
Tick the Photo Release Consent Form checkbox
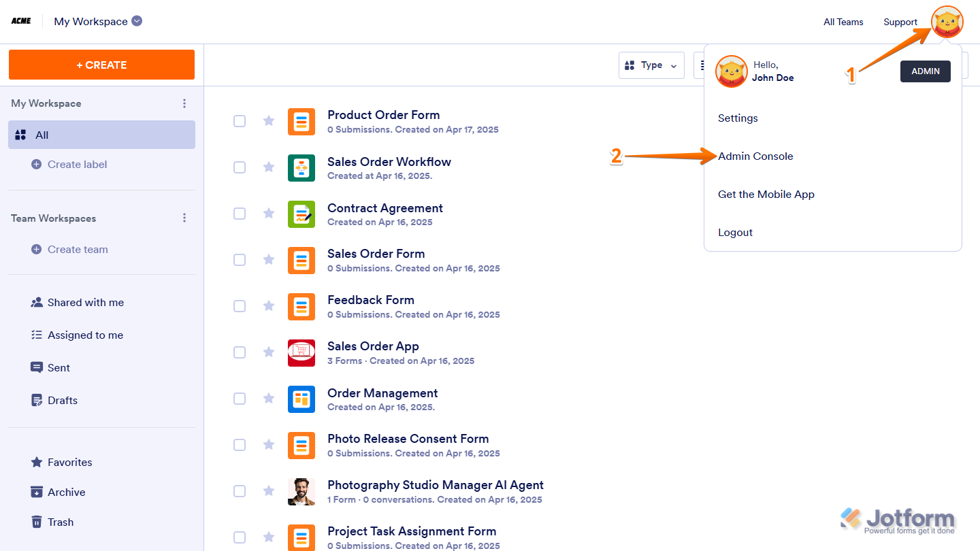(x=240, y=445)
